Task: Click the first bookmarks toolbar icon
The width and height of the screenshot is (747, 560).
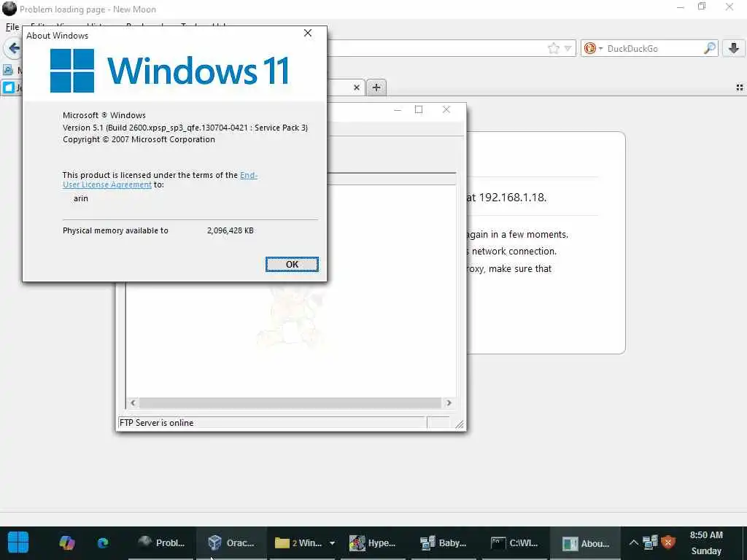Action: (x=8, y=70)
